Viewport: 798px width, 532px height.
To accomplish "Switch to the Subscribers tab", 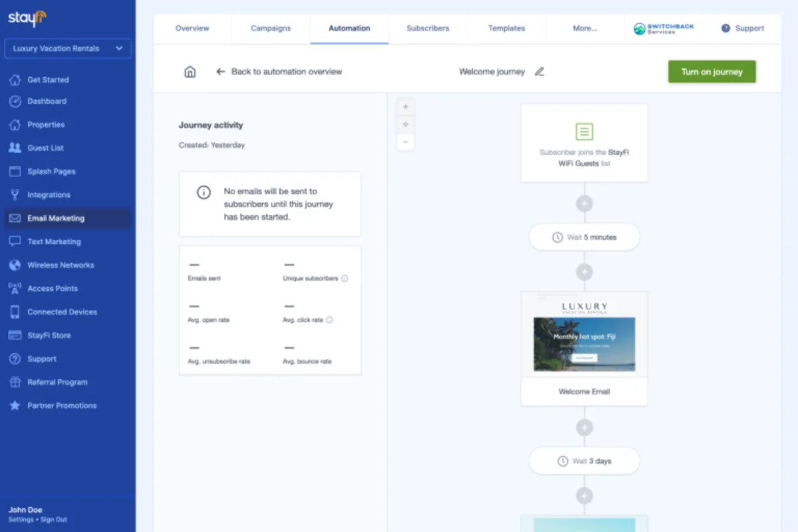I will point(428,29).
